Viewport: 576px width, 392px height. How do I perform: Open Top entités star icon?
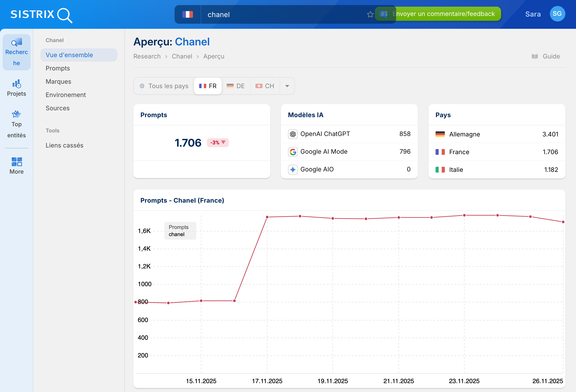pyautogui.click(x=16, y=114)
